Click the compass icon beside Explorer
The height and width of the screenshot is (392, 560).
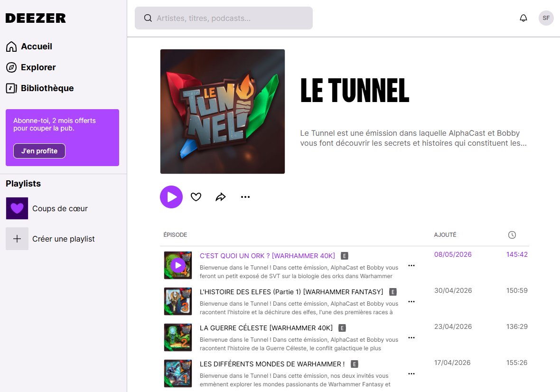[x=11, y=67]
